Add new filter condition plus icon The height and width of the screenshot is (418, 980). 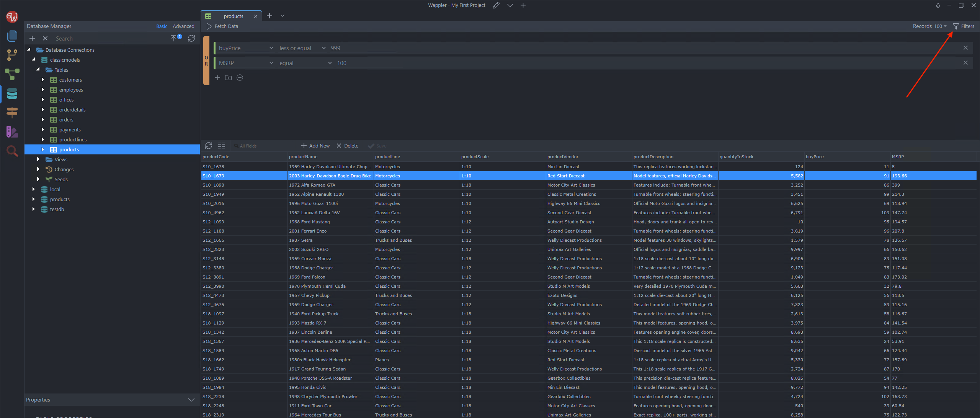(x=217, y=78)
